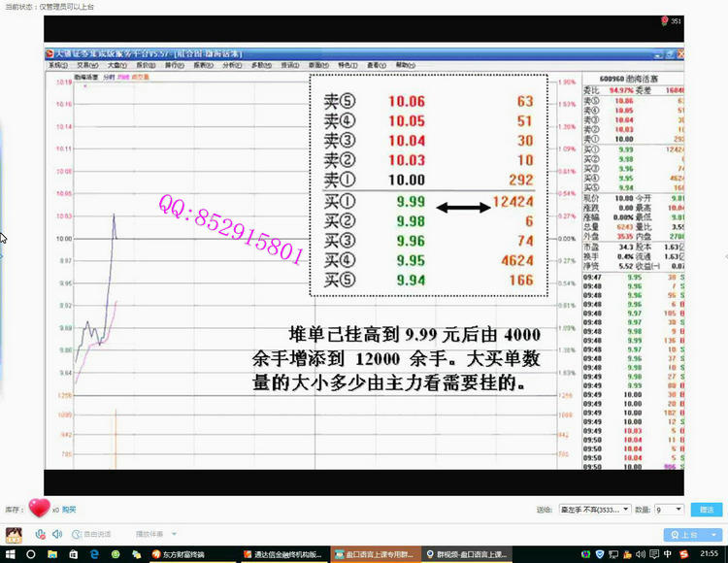Click the user avatar icon
The width and height of the screenshot is (728, 563).
(x=14, y=535)
